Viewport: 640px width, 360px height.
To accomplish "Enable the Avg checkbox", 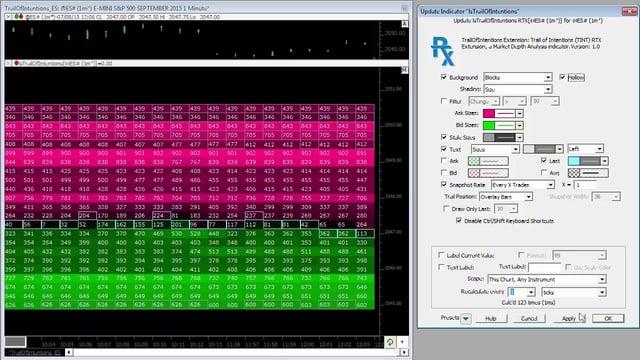I will [x=543, y=173].
